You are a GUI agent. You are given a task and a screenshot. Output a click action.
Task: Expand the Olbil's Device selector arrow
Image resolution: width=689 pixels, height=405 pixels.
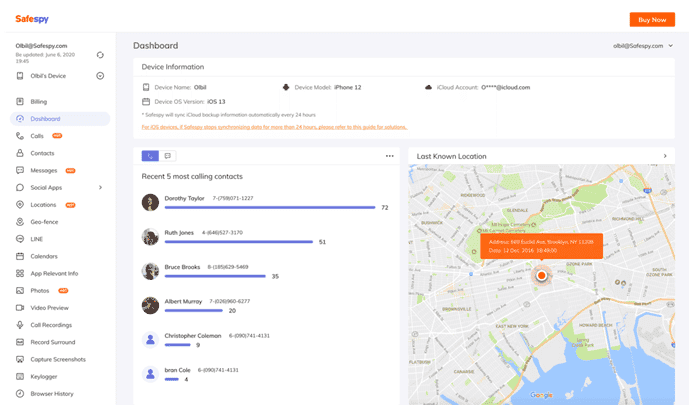point(100,76)
